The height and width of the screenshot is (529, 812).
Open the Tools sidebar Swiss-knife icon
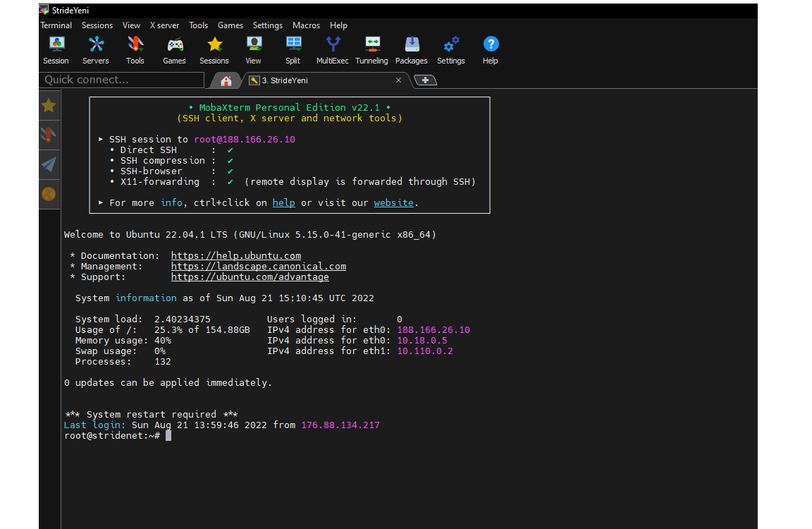49,135
